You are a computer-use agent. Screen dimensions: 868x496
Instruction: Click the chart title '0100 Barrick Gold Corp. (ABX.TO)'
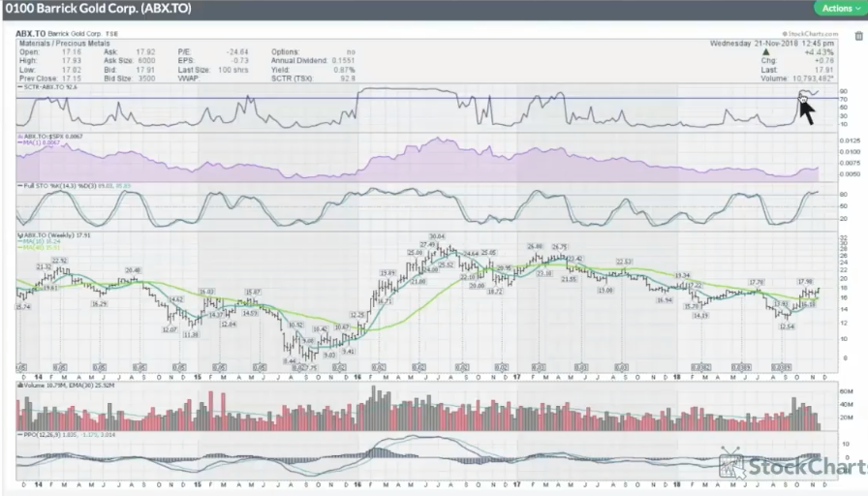(x=98, y=9)
